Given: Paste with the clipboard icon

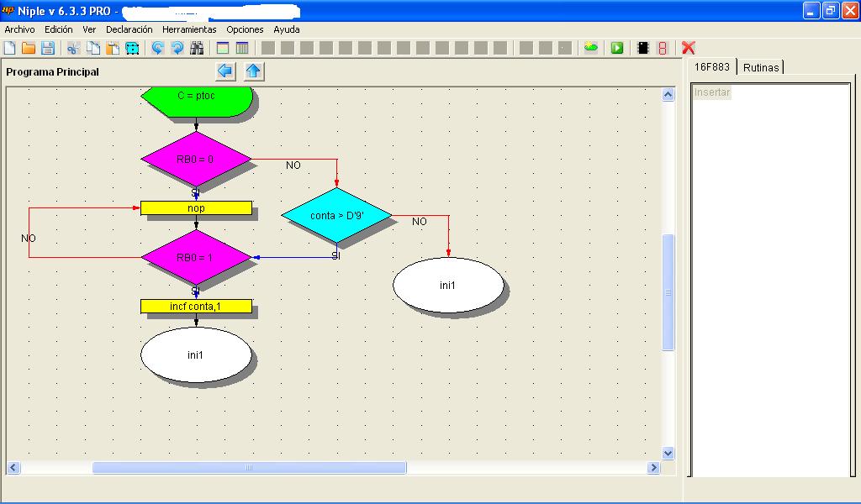Looking at the screenshot, I should pos(113,48).
